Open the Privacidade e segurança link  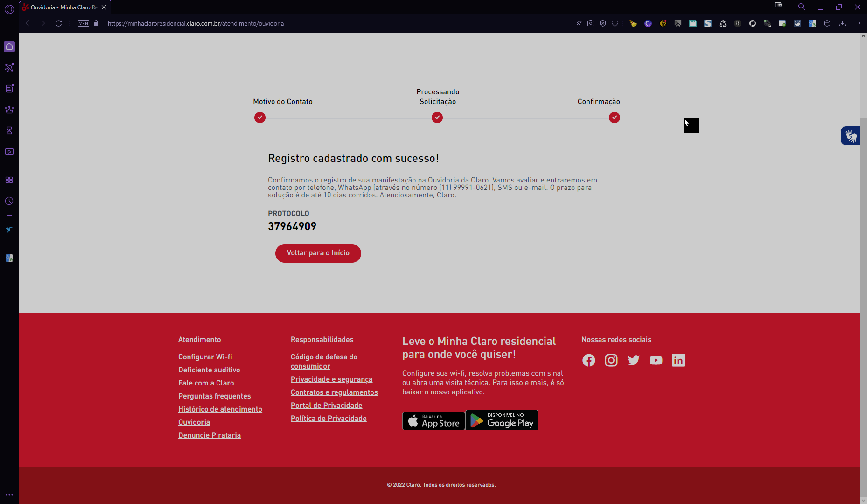pyautogui.click(x=332, y=379)
